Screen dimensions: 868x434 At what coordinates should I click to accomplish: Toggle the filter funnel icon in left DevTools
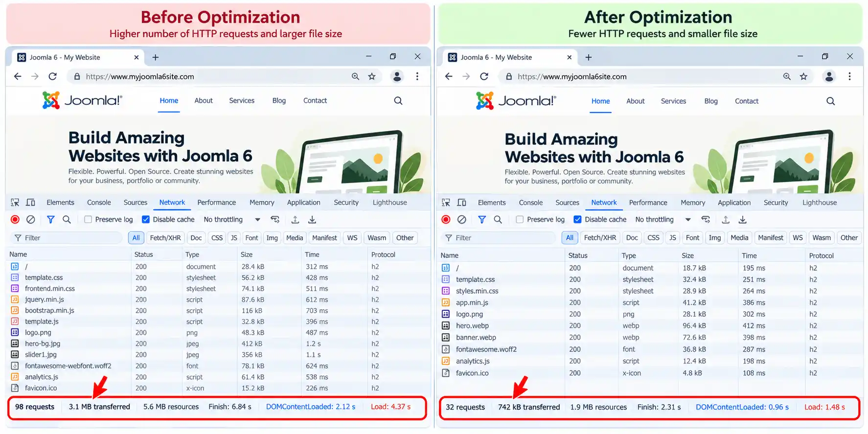50,219
